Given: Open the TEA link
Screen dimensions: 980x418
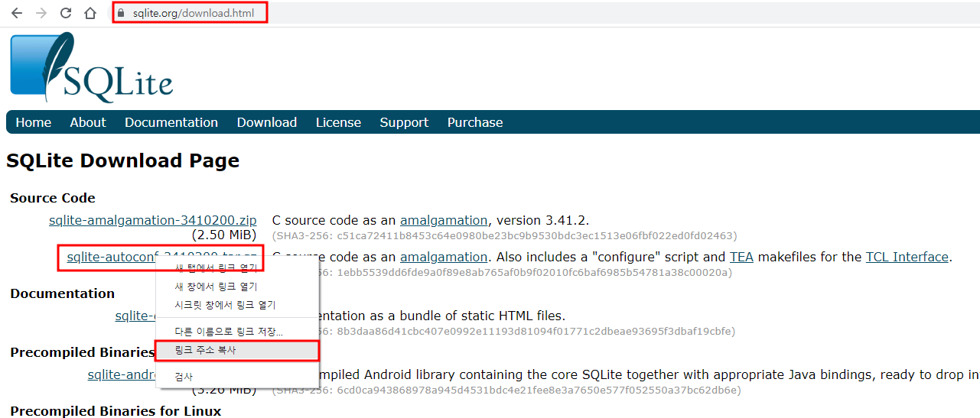Looking at the screenshot, I should click(x=741, y=257).
